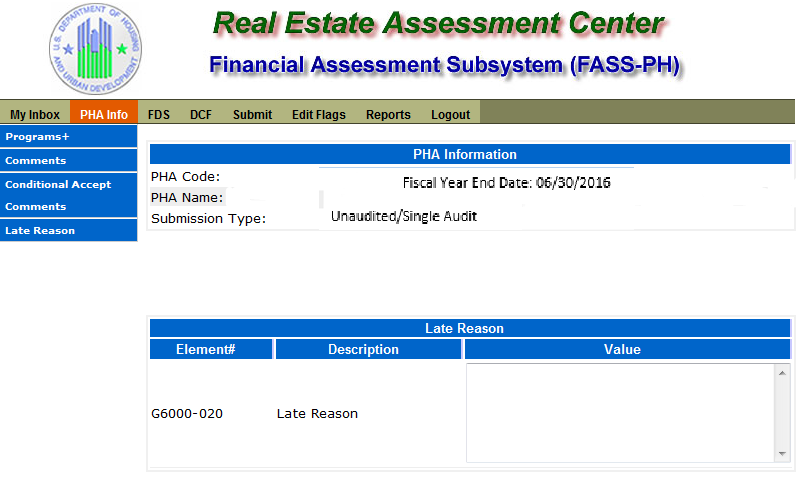Click the Real Estate Assessment Center title
This screenshot has width=800, height=478.
point(439,23)
